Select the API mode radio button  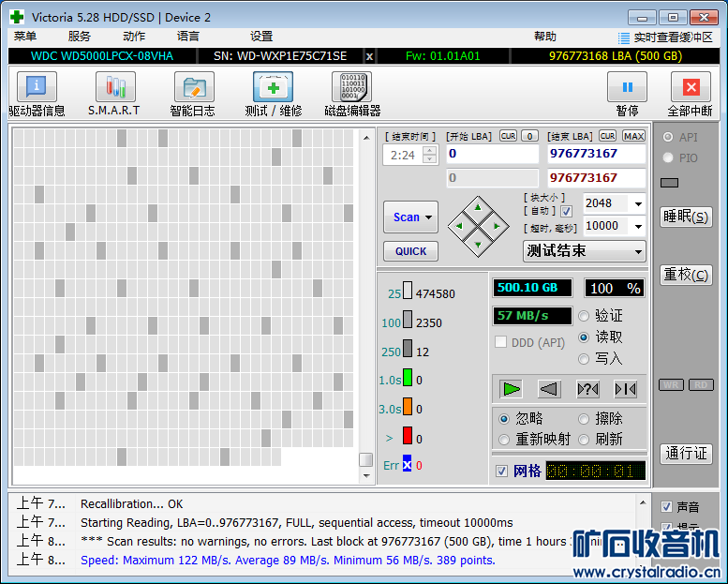[668, 137]
